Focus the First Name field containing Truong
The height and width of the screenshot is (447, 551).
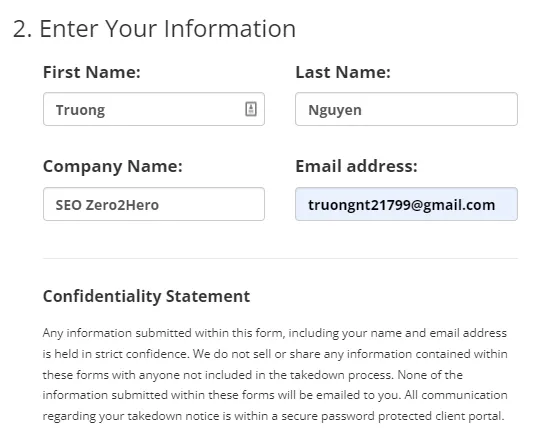[154, 109]
